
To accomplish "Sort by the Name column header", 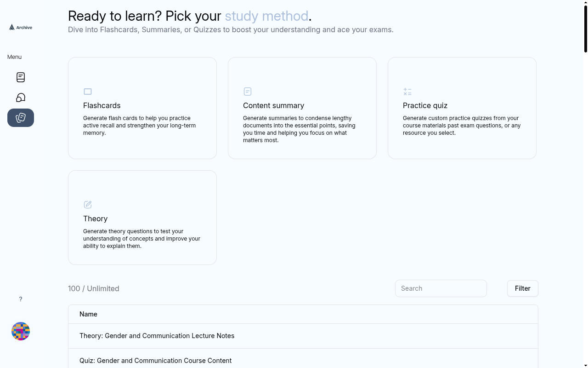I will coord(88,314).
